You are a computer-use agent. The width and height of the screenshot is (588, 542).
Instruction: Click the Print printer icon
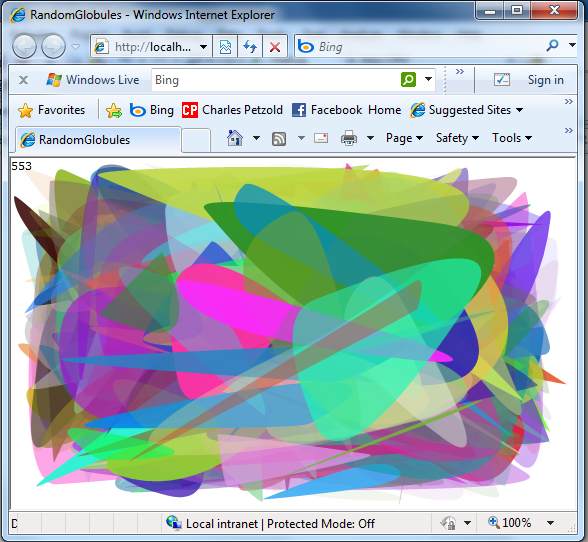(349, 138)
